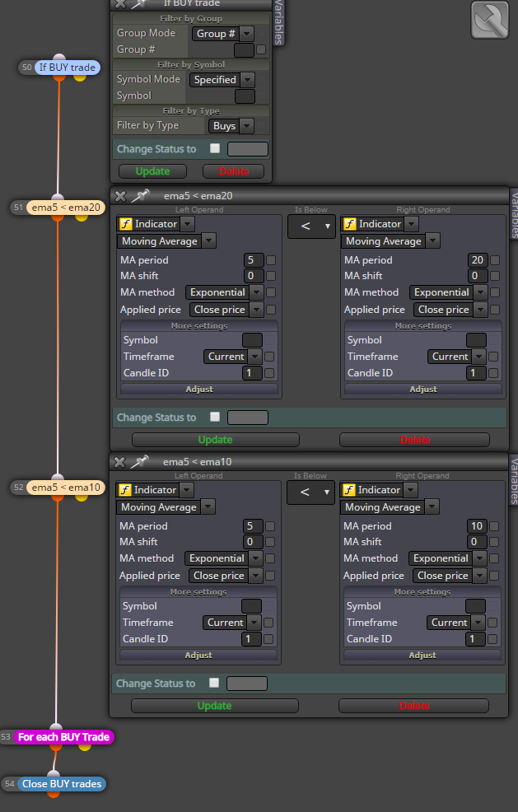
Task: Open the Filter by Type Buys dropdown
Action: [231, 126]
